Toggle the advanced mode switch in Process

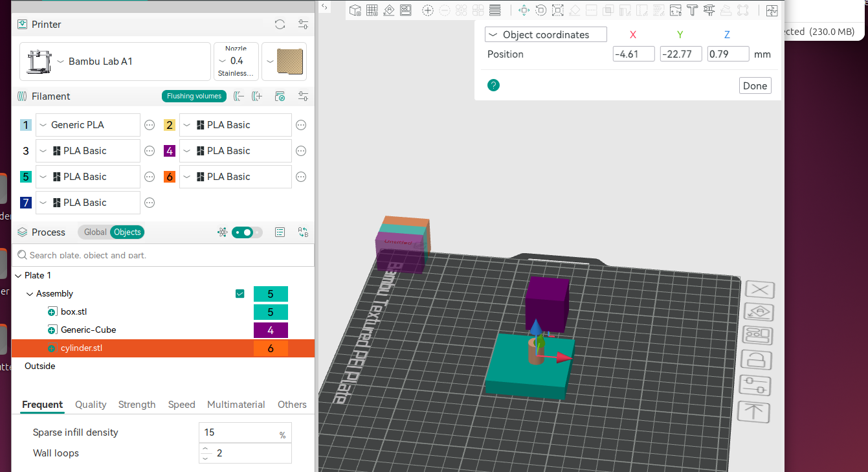click(x=247, y=232)
